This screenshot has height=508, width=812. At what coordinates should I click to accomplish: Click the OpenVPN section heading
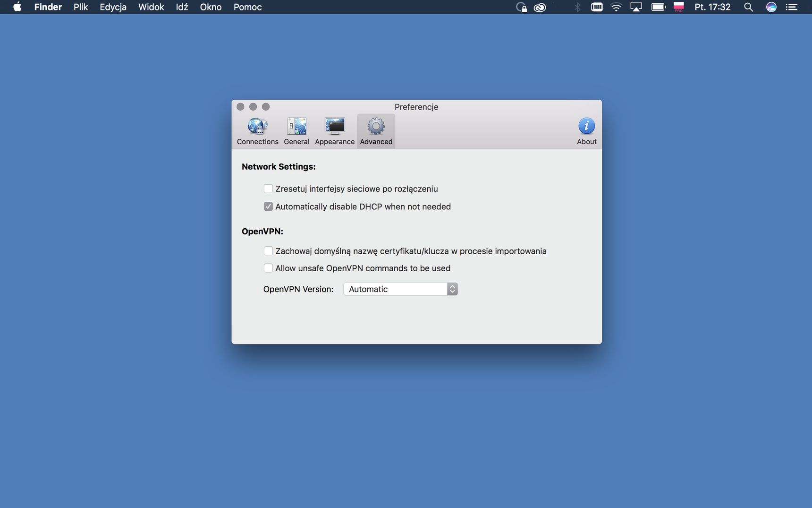coord(262,232)
